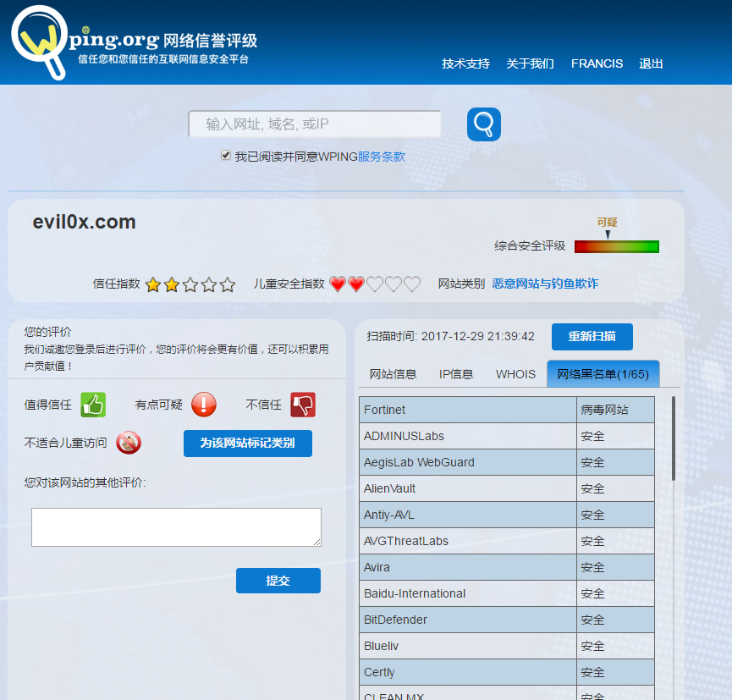Viewport: 732px width, 700px height.
Task: Click the fourth empty child-safety heart
Action: (x=394, y=284)
